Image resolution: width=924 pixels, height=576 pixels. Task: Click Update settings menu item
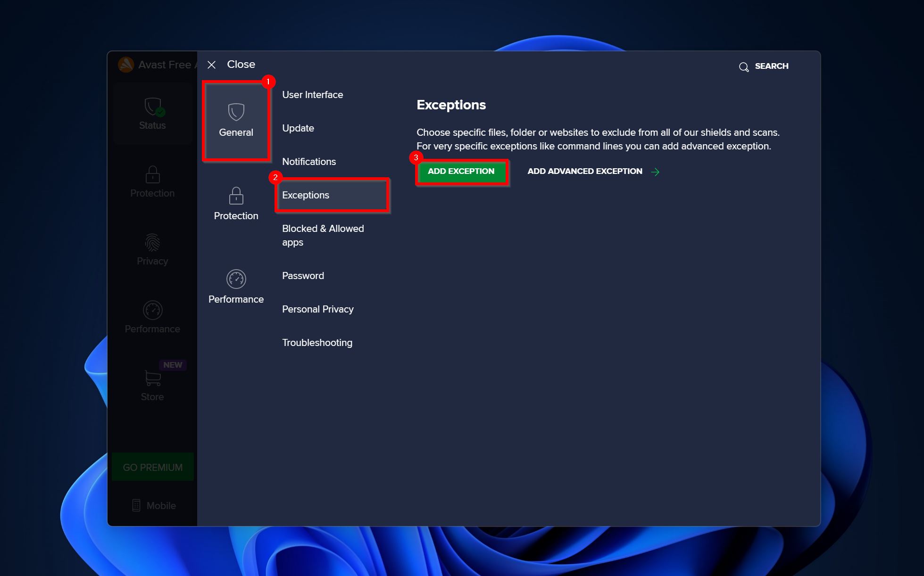(x=298, y=128)
